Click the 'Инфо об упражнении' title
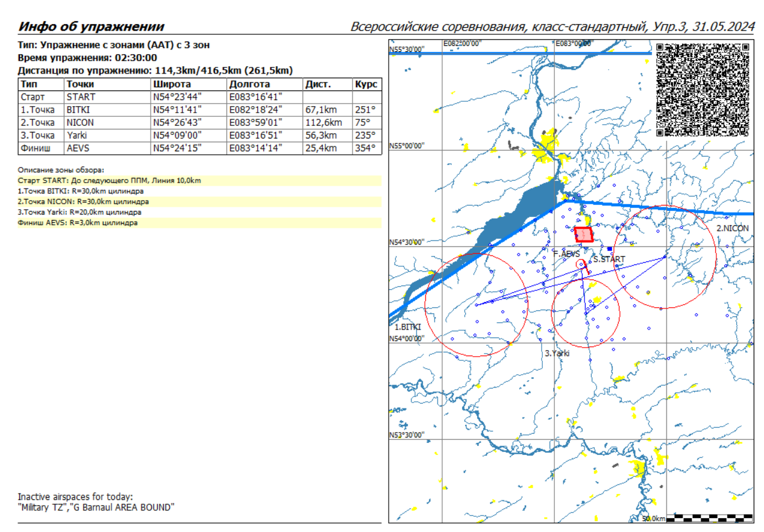Viewport: 764px width, 532px height. [91, 27]
